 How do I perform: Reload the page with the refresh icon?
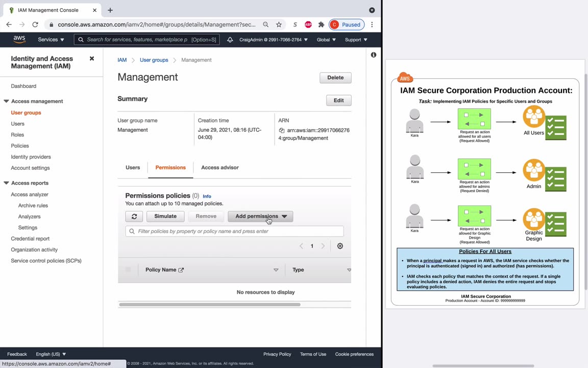coord(35,25)
